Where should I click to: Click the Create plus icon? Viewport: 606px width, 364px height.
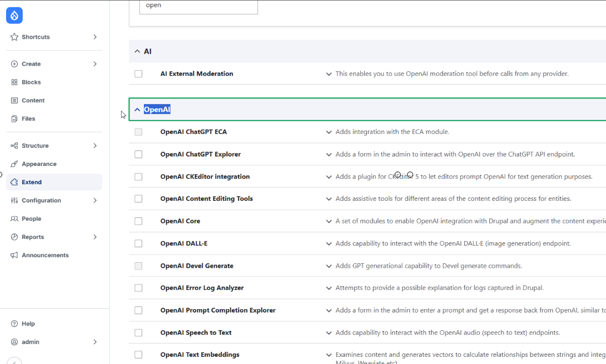pos(14,64)
